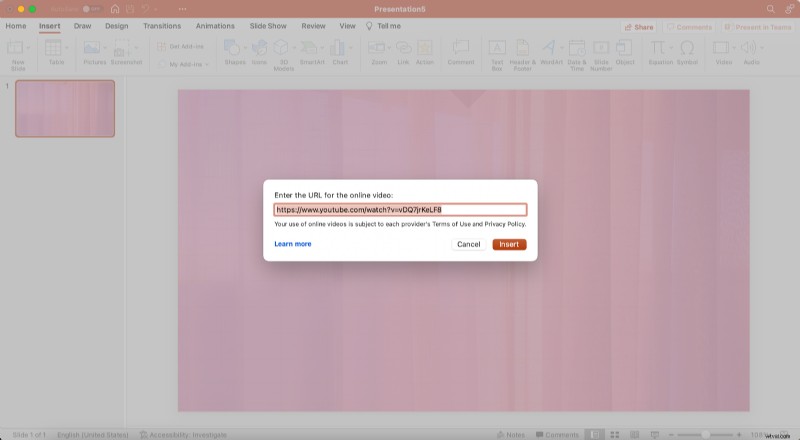Click Get Add-ins
Viewport: 800px width, 440px height.
pyautogui.click(x=181, y=46)
